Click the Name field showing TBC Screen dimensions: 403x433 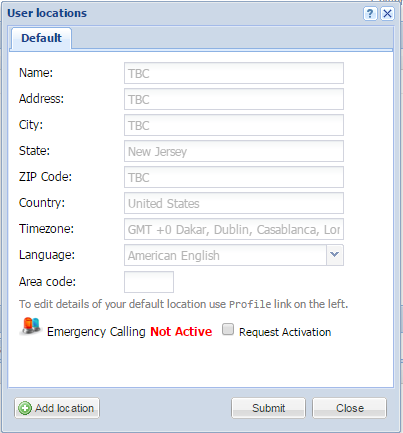pos(234,73)
